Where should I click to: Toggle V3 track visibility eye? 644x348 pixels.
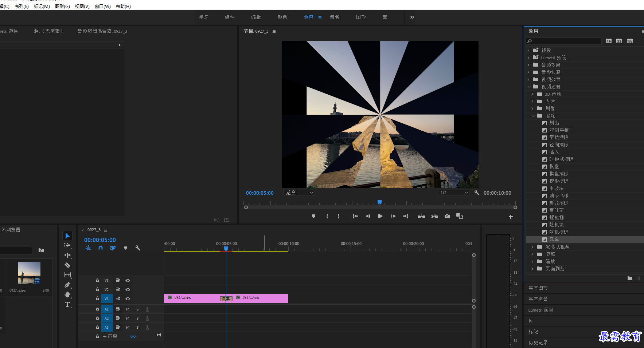(x=128, y=280)
